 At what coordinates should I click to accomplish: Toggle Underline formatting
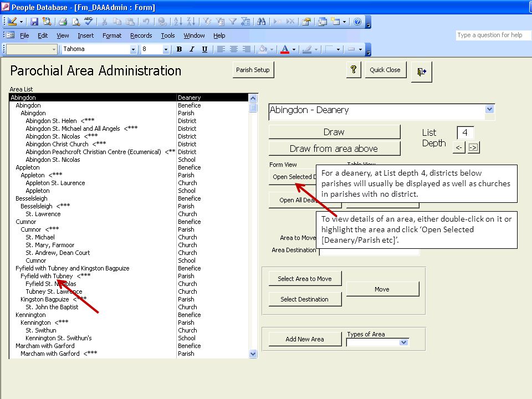tap(204, 49)
